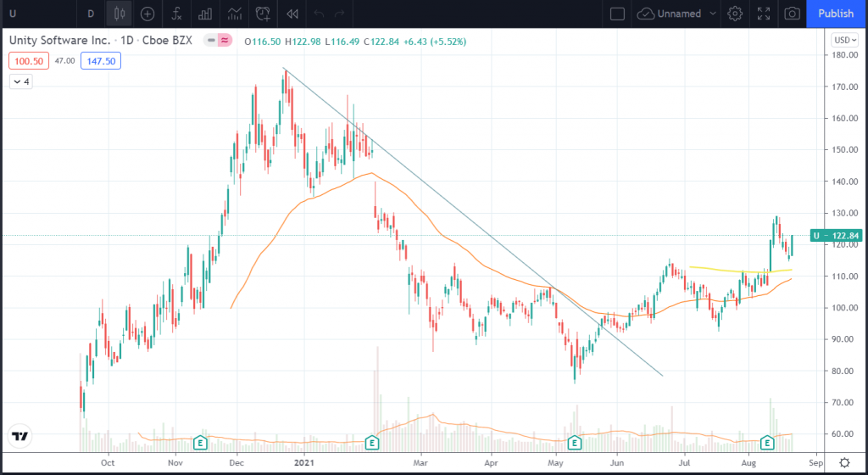
Task: Change the D daily interval
Action: coord(91,14)
